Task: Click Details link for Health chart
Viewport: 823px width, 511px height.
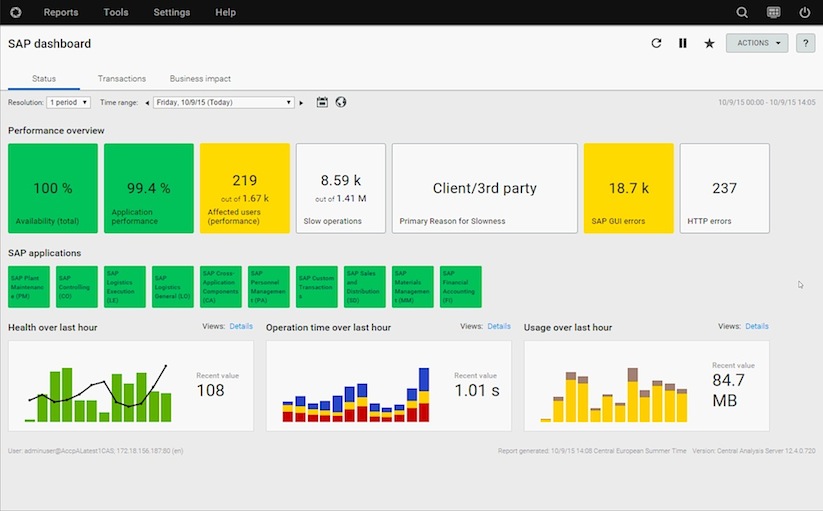Action: pyautogui.click(x=241, y=326)
